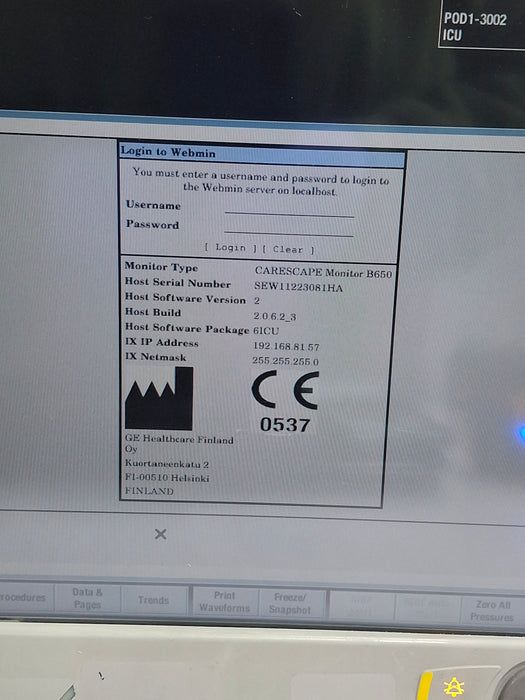The image size is (525, 700).
Task: Open the Procedures menu
Action: [x=23, y=597]
